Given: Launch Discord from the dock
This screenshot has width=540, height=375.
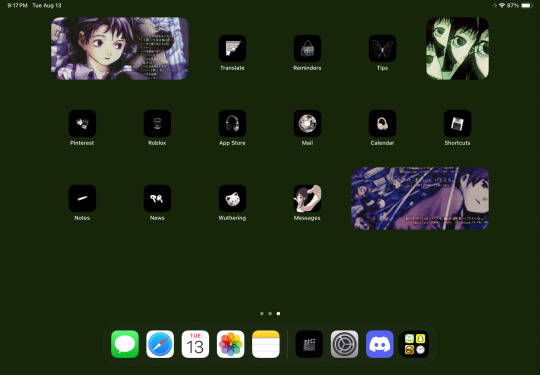Looking at the screenshot, I should click(x=380, y=344).
